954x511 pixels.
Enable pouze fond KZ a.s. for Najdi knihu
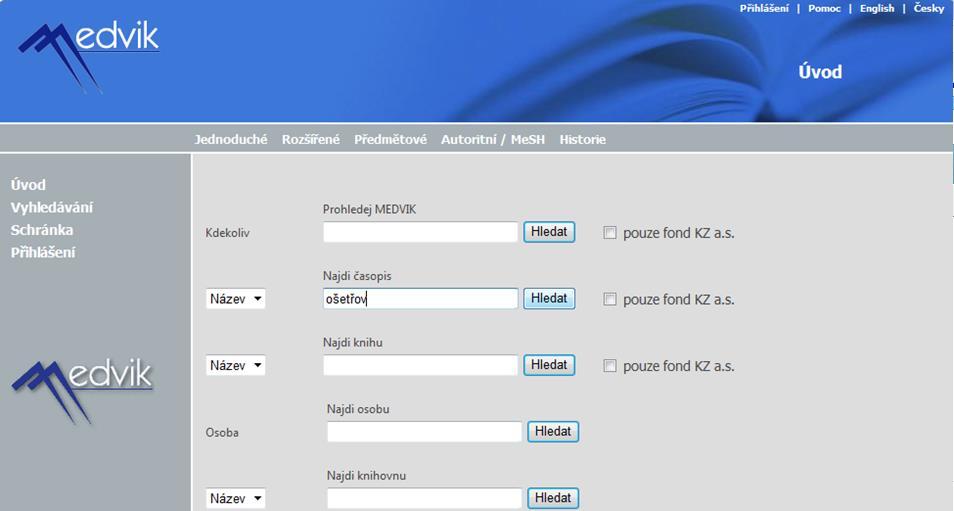(610, 365)
